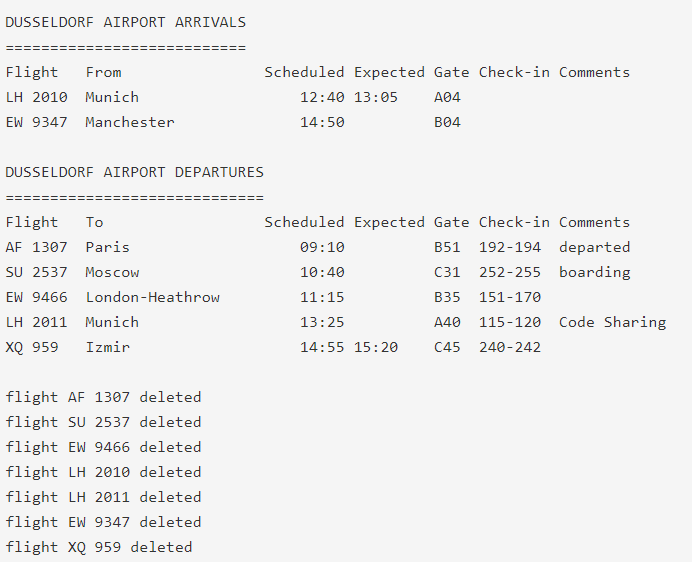Click gate C45 in the departures list
This screenshot has width=692, height=562.
point(447,347)
